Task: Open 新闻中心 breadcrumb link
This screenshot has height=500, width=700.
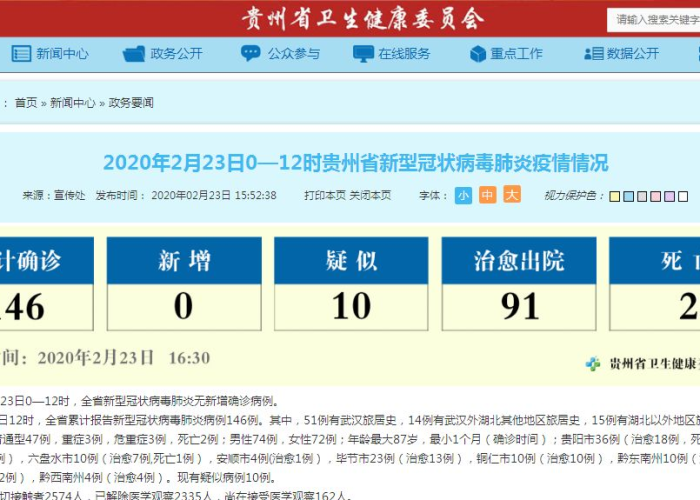Action: (x=73, y=103)
